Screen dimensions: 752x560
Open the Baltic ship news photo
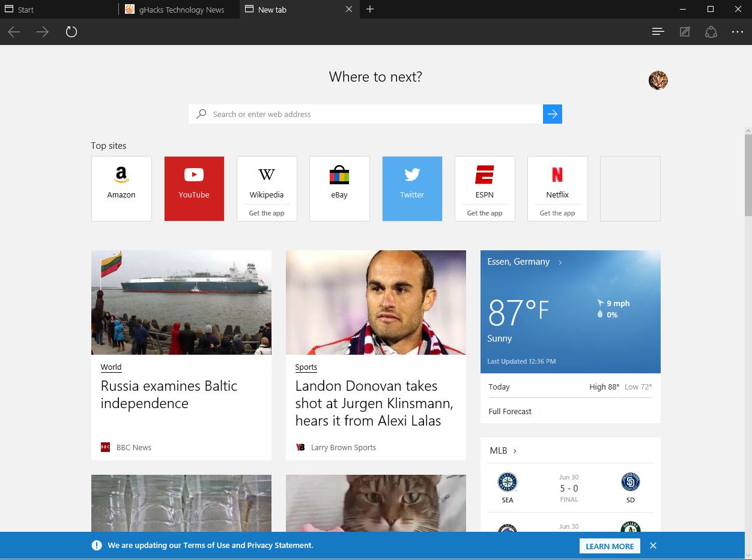181,303
